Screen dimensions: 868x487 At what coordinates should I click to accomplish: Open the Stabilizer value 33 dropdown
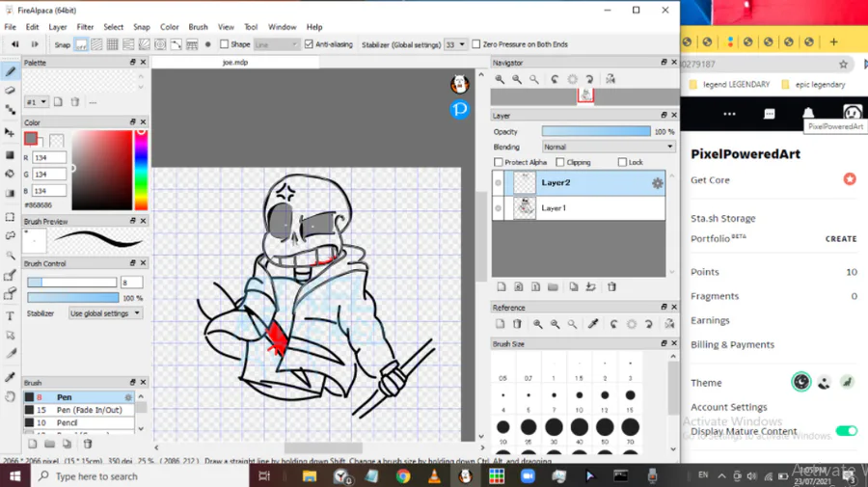455,44
